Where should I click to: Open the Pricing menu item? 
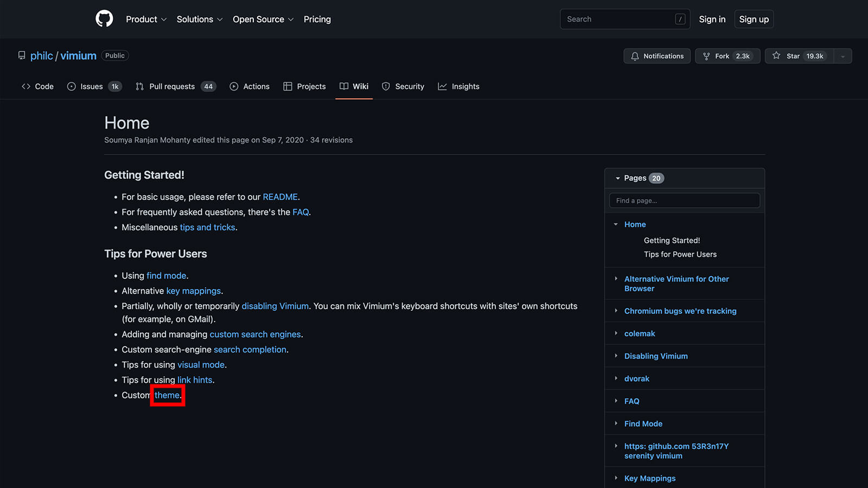(x=317, y=19)
